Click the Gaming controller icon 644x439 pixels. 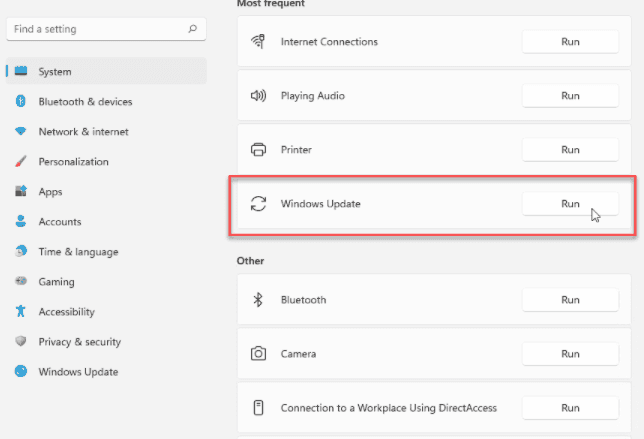tap(21, 281)
